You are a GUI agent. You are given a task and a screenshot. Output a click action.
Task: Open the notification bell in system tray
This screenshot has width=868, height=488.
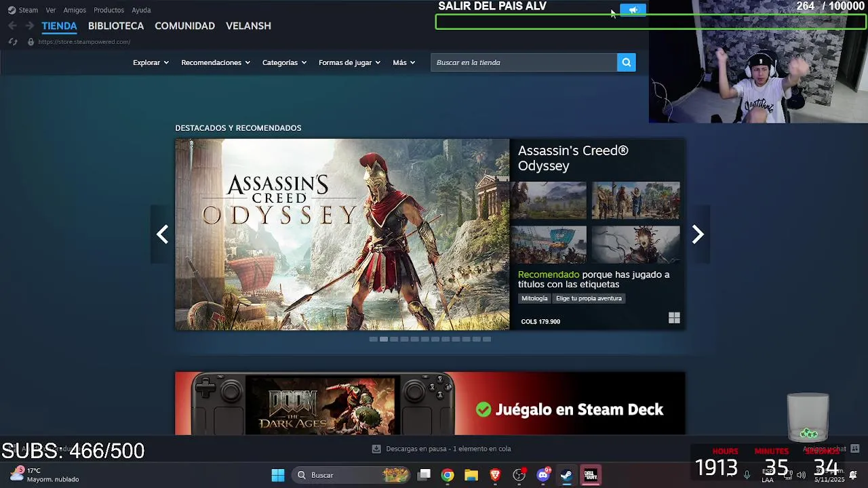click(x=853, y=475)
